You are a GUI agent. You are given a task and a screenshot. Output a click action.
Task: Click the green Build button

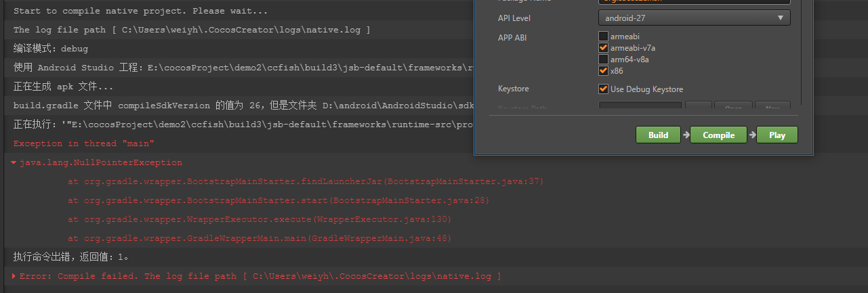(x=658, y=135)
